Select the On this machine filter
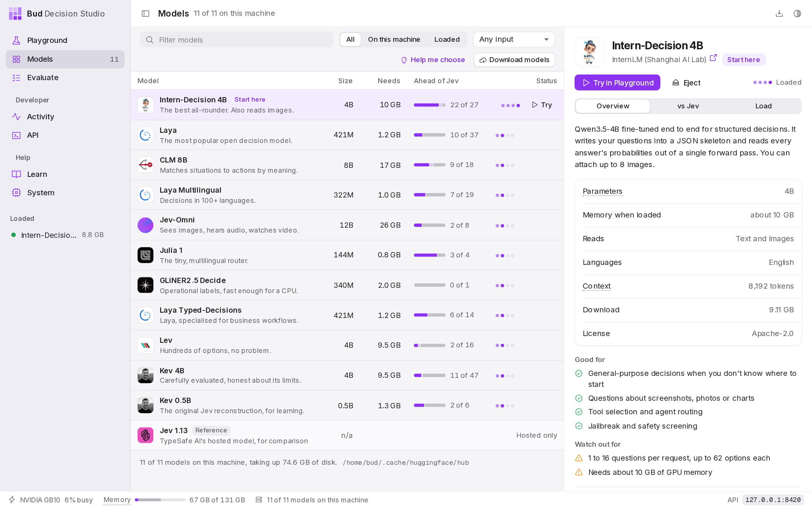The height and width of the screenshot is (508, 812). [394, 40]
